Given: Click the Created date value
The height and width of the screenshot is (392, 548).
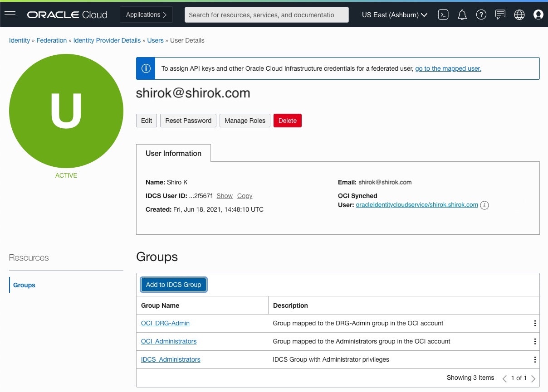Looking at the screenshot, I should click(x=218, y=209).
